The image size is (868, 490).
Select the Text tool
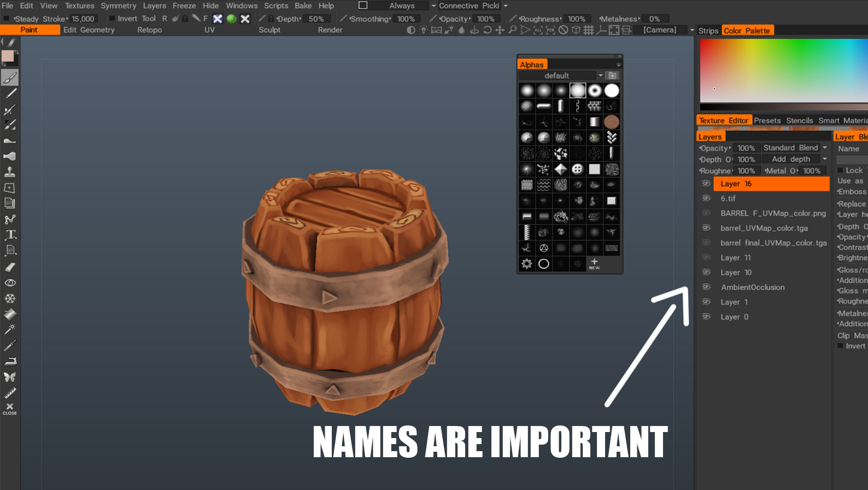tap(10, 235)
